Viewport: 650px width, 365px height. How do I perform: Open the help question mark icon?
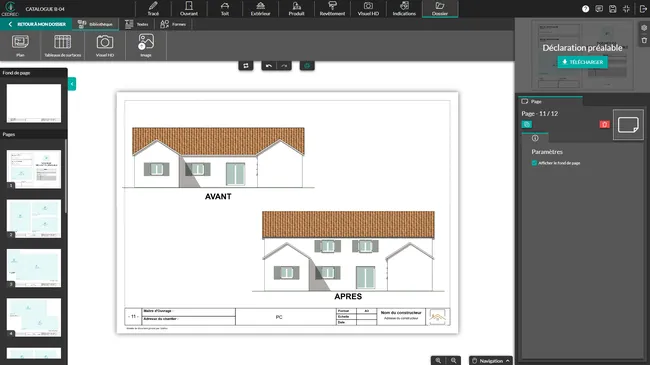pyautogui.click(x=585, y=9)
